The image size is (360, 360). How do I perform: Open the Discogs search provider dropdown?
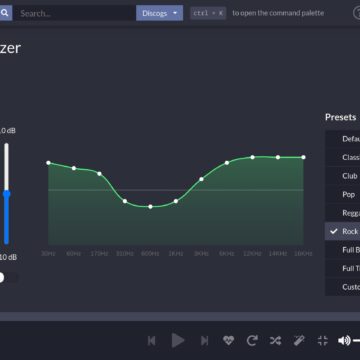(x=159, y=13)
